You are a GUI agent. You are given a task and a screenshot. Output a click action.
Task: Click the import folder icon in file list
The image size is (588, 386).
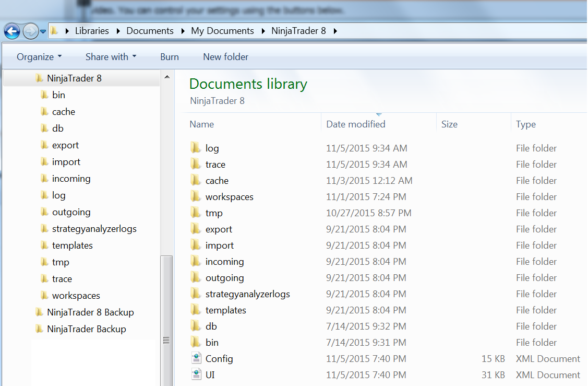tap(195, 245)
